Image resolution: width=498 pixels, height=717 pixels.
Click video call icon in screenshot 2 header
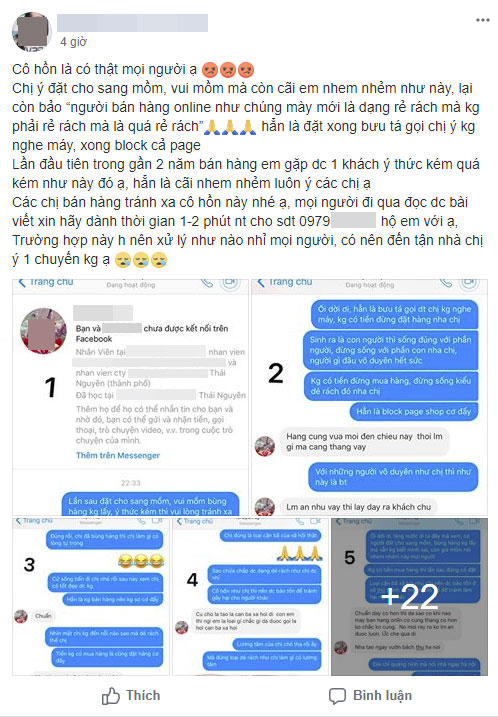[469, 284]
